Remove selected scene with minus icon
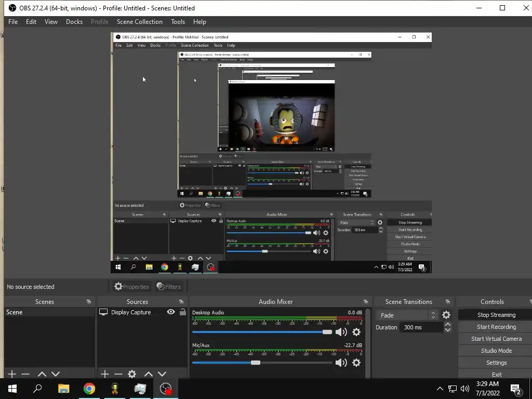532x399 pixels. coord(25,374)
